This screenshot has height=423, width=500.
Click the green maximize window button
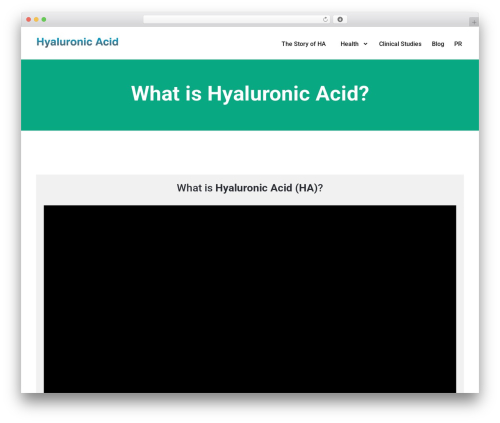[x=44, y=19]
